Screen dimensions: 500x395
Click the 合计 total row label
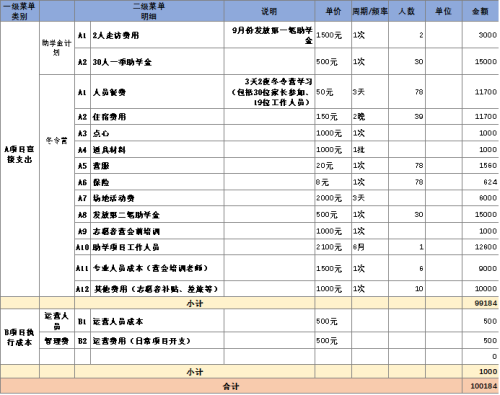click(231, 386)
